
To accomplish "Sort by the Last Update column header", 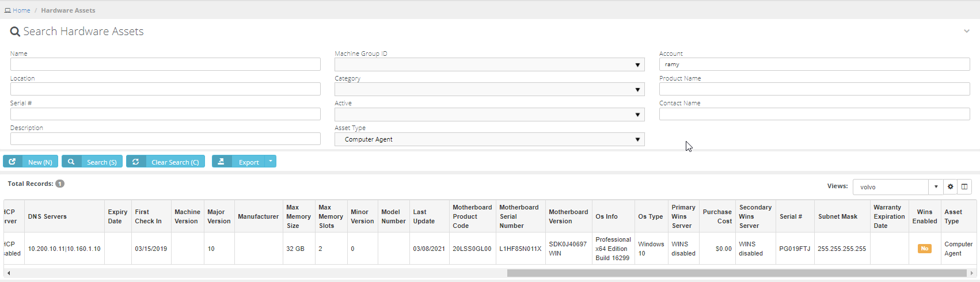I will click(420, 216).
